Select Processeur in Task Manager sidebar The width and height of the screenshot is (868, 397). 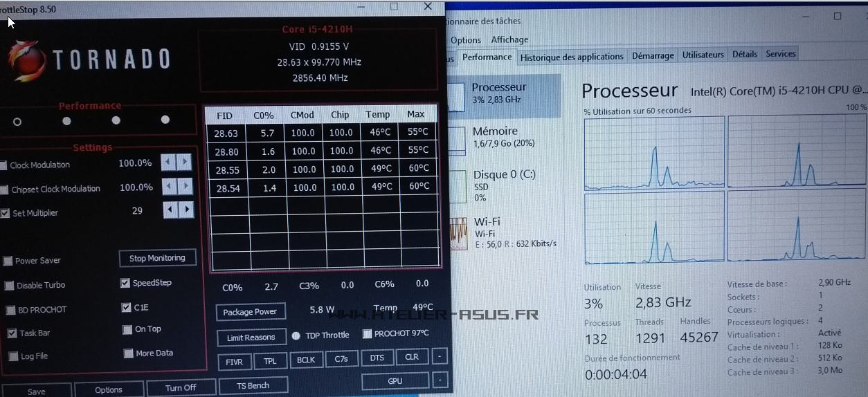pyautogui.click(x=505, y=95)
